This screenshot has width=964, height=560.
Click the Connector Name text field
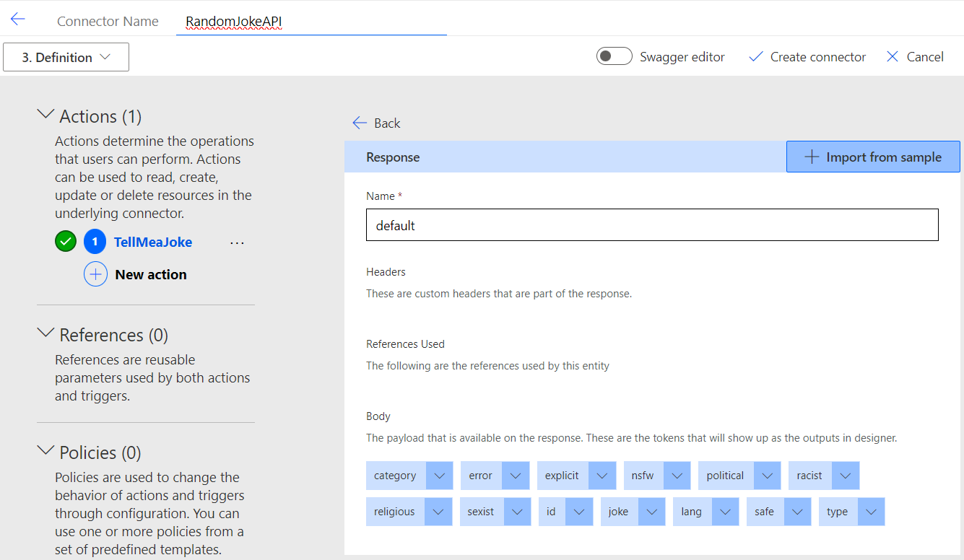point(311,22)
